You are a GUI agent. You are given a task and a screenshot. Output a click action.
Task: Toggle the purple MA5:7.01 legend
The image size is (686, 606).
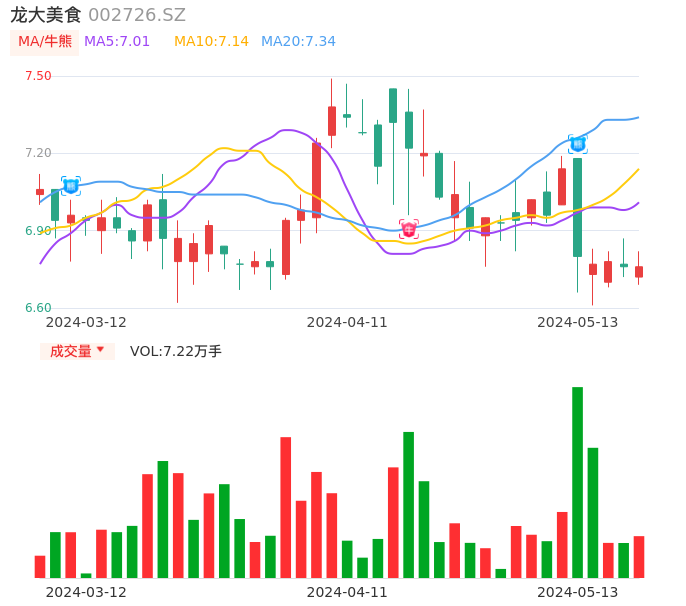tap(117, 42)
